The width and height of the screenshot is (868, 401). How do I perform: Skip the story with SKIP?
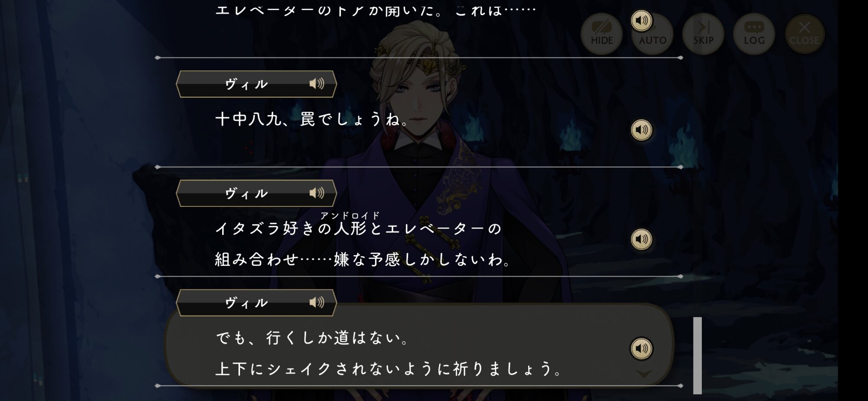(x=703, y=34)
